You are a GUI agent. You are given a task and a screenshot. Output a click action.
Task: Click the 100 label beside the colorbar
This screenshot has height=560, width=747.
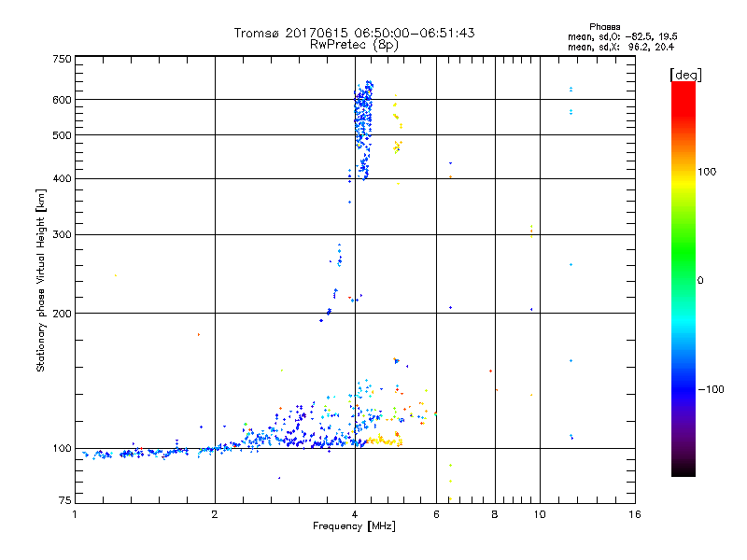coord(707,172)
